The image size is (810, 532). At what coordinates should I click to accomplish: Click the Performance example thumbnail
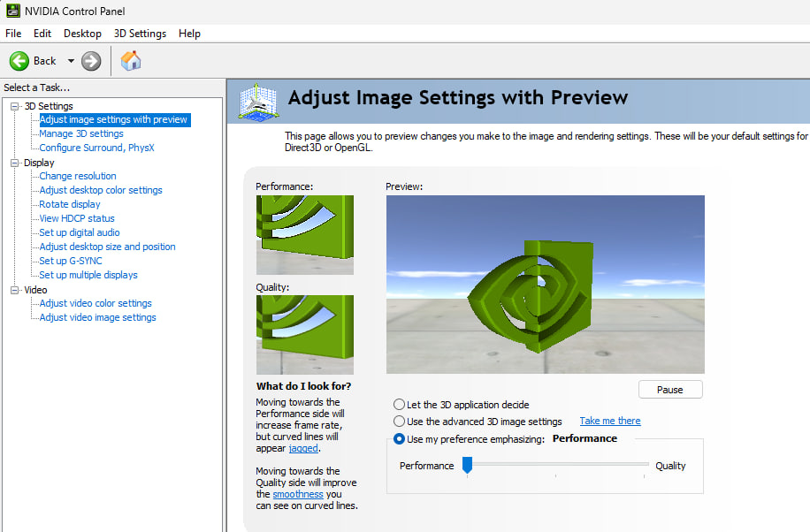(305, 235)
